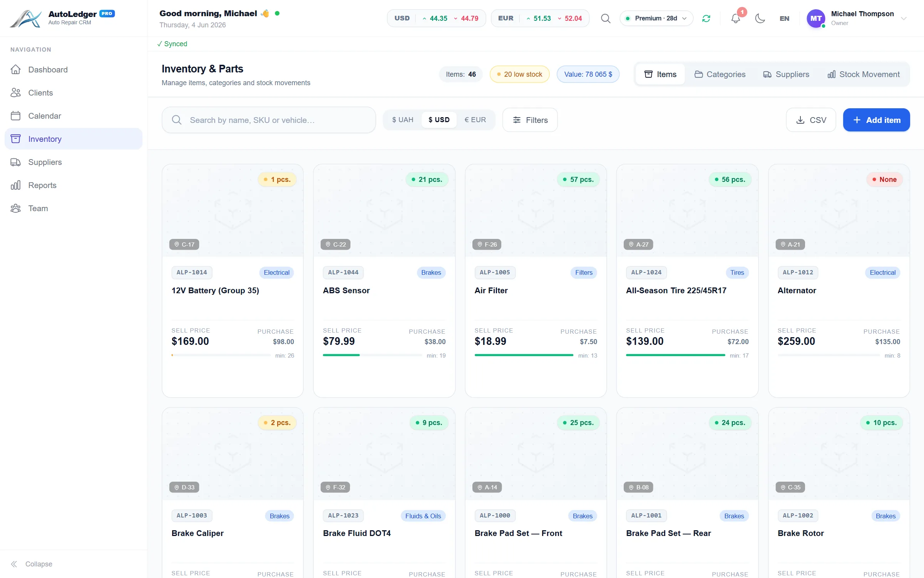The height and width of the screenshot is (578, 924).
Task: Open the header search magnifier icon
Action: 606,18
